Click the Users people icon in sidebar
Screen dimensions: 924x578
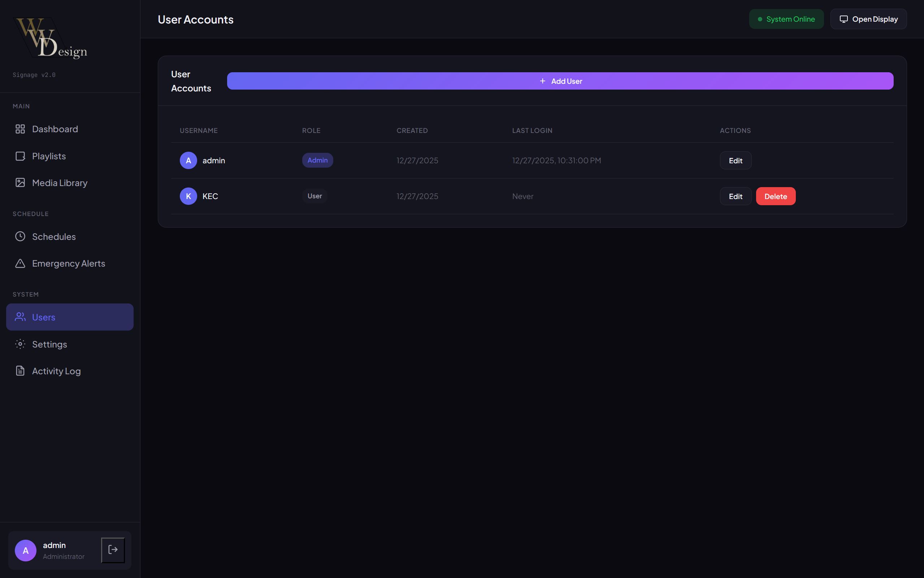20,317
